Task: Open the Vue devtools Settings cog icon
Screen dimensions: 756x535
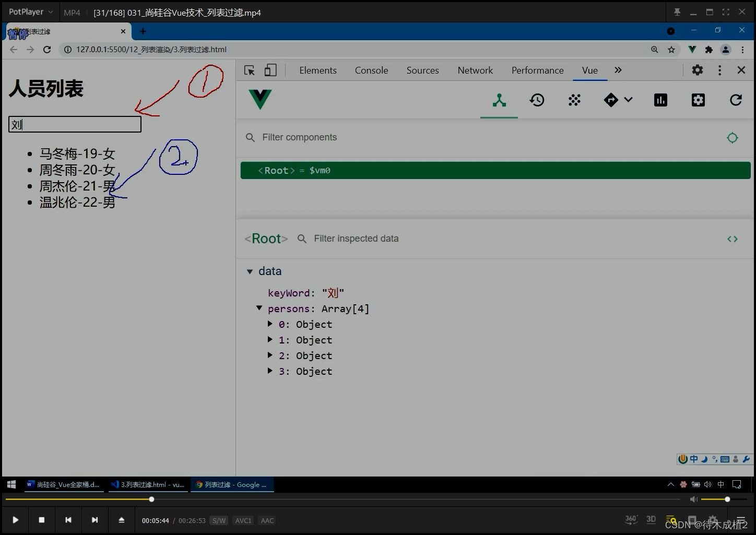Action: tap(698, 100)
